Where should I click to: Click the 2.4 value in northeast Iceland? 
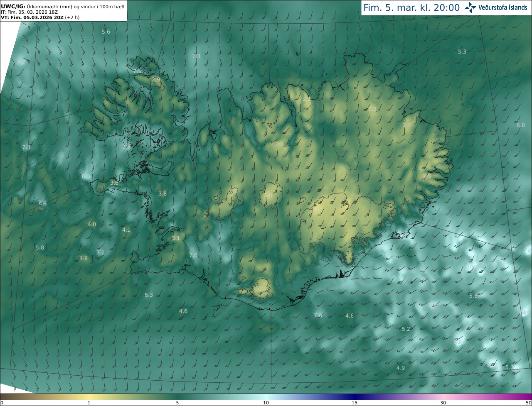point(407,125)
